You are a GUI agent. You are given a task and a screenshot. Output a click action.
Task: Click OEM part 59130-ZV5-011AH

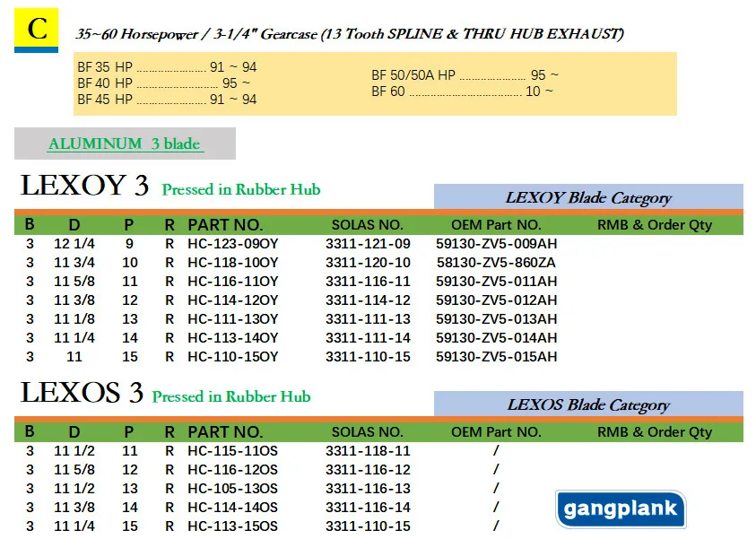(497, 282)
